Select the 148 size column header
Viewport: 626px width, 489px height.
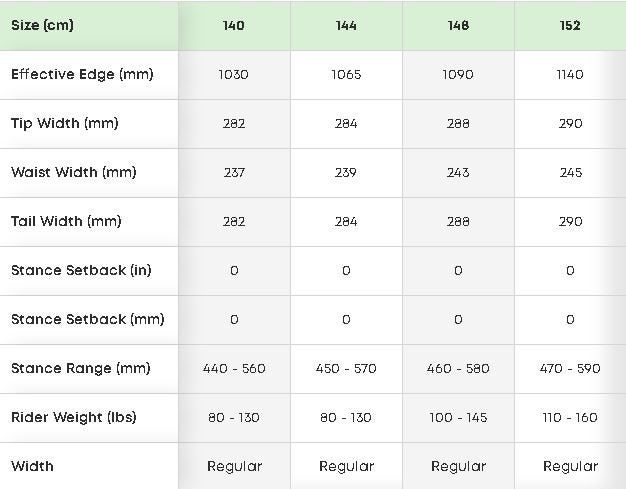point(458,25)
